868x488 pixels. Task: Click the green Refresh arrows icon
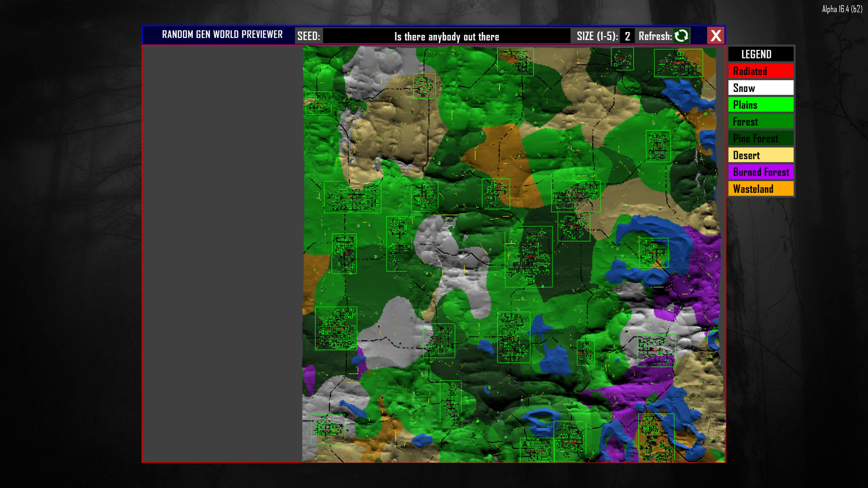681,36
